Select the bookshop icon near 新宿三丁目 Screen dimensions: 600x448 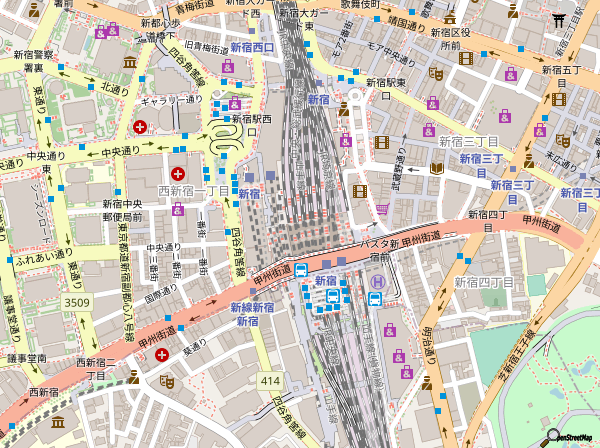point(436,169)
